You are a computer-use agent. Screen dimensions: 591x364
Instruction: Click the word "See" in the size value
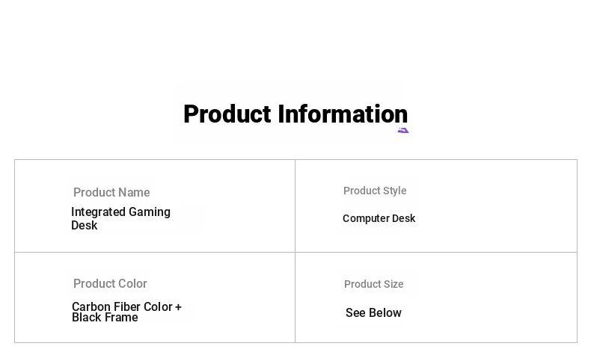tap(355, 313)
